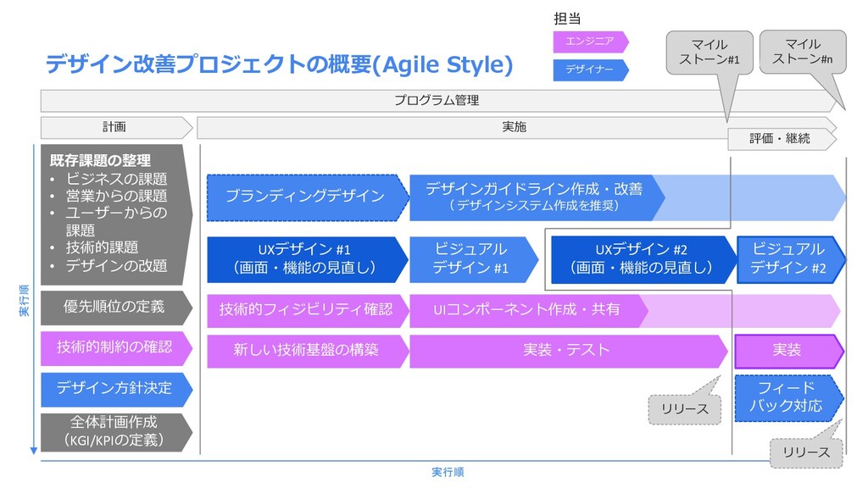Click the マイルストーン#1 callout

tap(709, 53)
